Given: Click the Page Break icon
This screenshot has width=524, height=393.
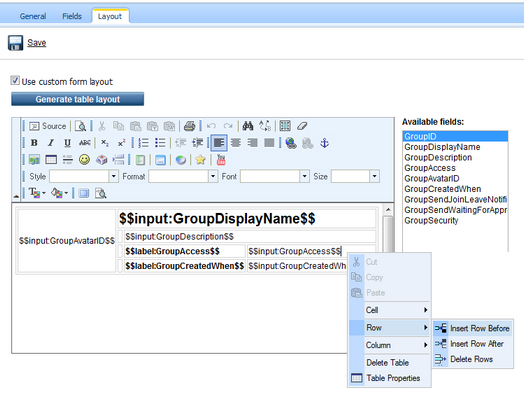Looking at the screenshot, I should coord(118,160).
